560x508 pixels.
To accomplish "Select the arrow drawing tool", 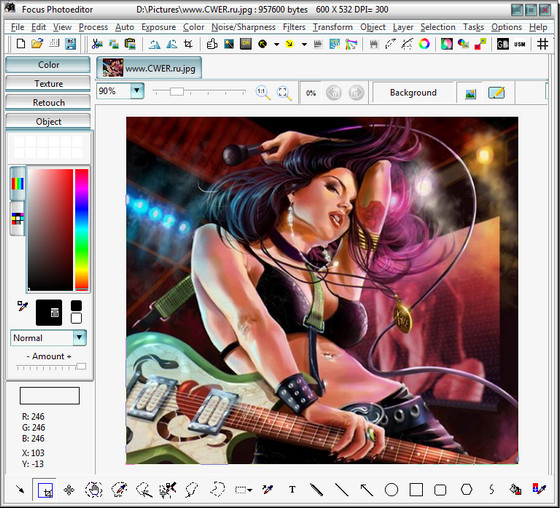I will point(366,489).
